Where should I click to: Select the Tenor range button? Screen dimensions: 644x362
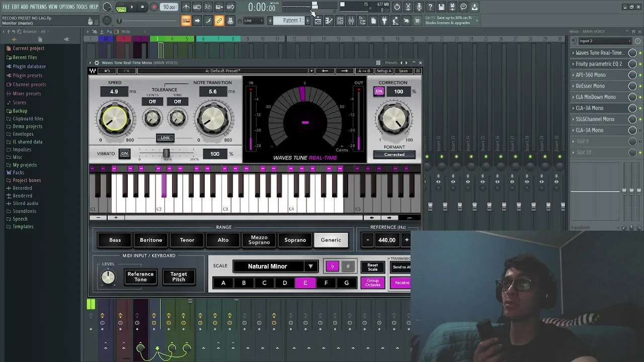187,240
